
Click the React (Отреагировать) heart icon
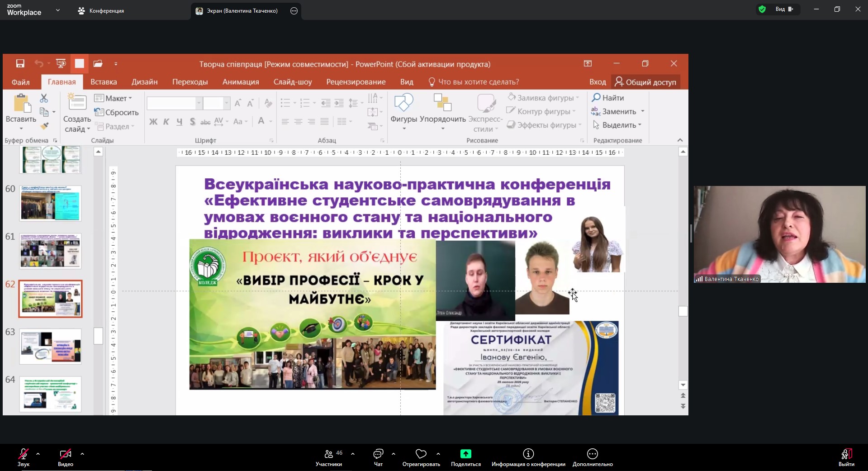(x=421, y=454)
